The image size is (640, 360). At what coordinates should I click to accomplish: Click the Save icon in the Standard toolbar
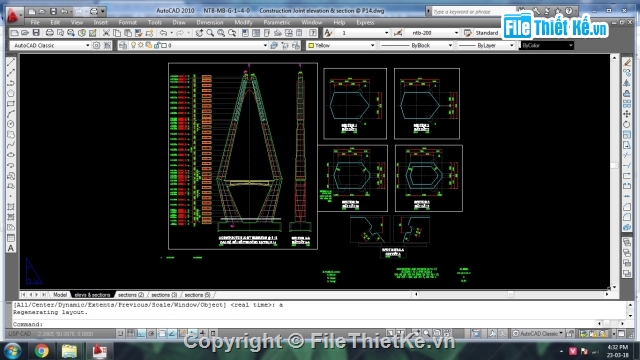(x=36, y=33)
